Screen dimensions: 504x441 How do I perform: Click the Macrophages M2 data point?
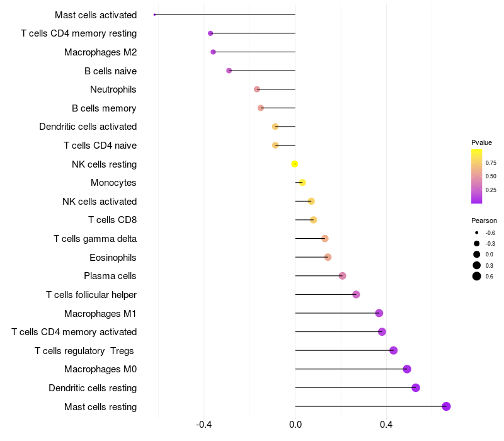213,52
